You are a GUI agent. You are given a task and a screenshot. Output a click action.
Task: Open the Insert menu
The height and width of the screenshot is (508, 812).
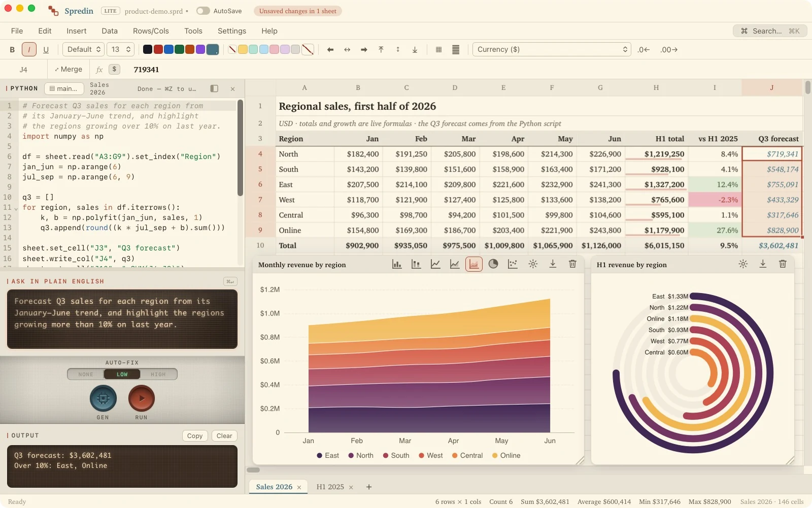[77, 31]
